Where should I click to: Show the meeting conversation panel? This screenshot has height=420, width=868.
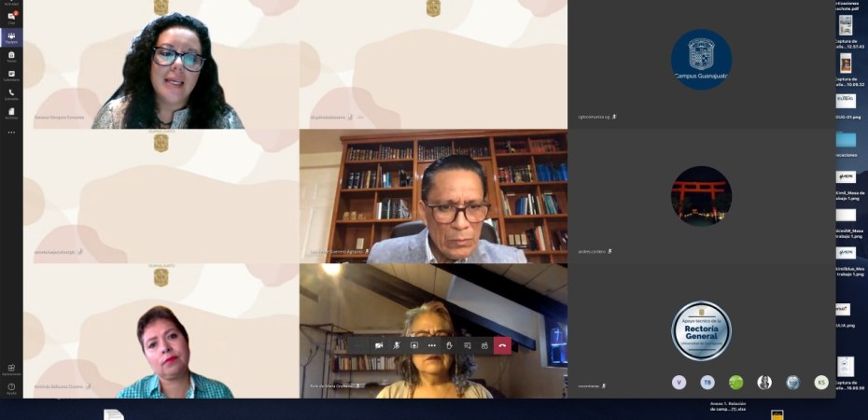[468, 345]
